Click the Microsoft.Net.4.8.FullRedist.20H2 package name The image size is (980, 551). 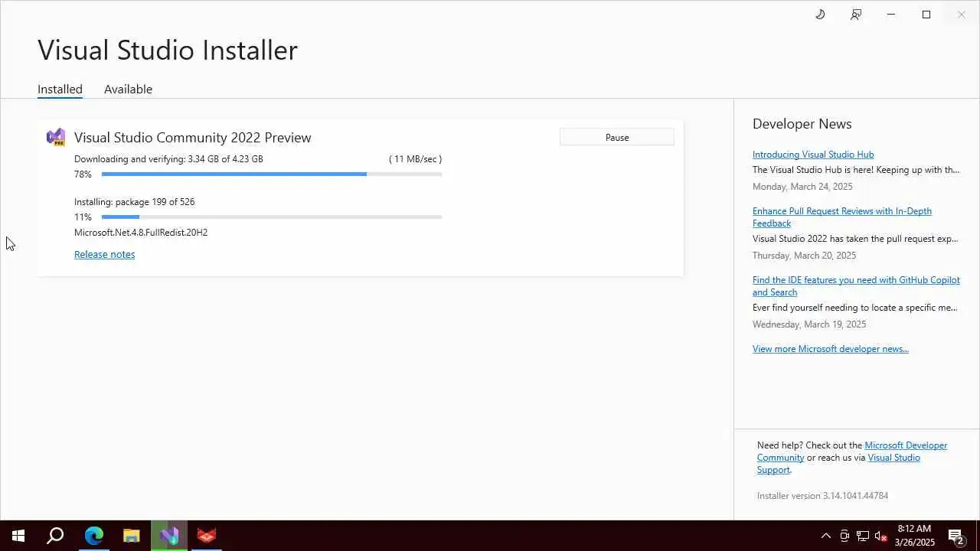point(141,232)
